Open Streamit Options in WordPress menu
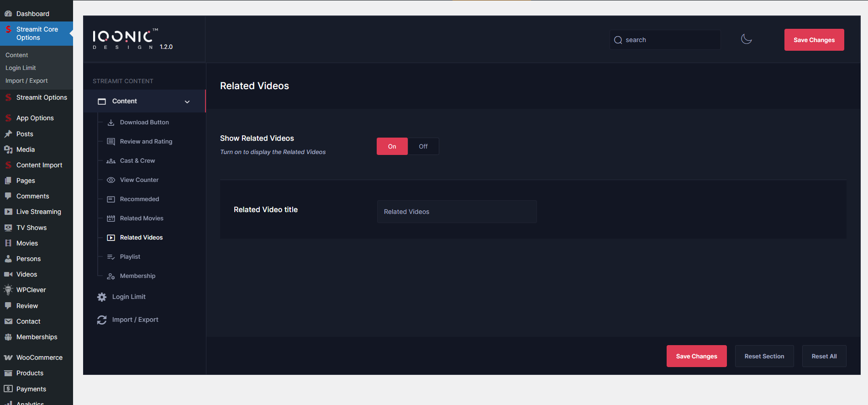Screen dimensions: 868x405 [x=42, y=97]
